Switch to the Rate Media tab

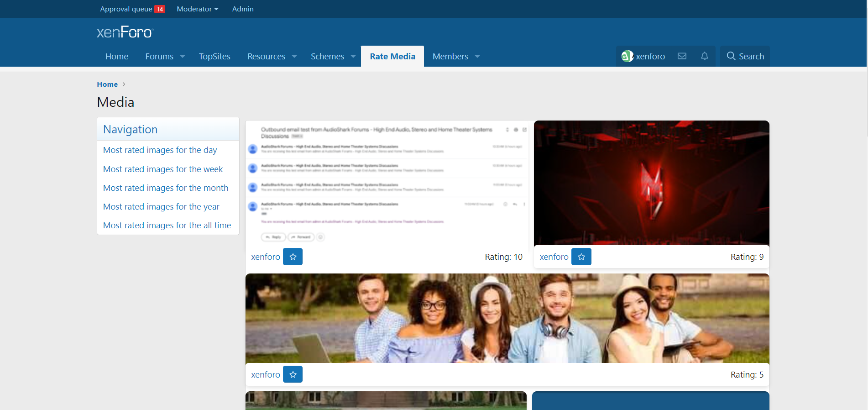click(x=392, y=57)
